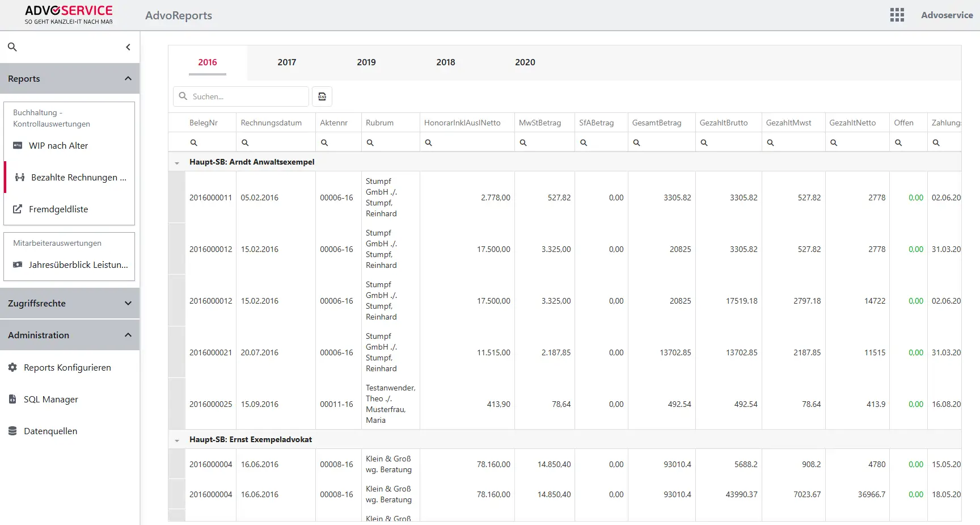
Task: Select the SQL Manager icon
Action: point(12,399)
